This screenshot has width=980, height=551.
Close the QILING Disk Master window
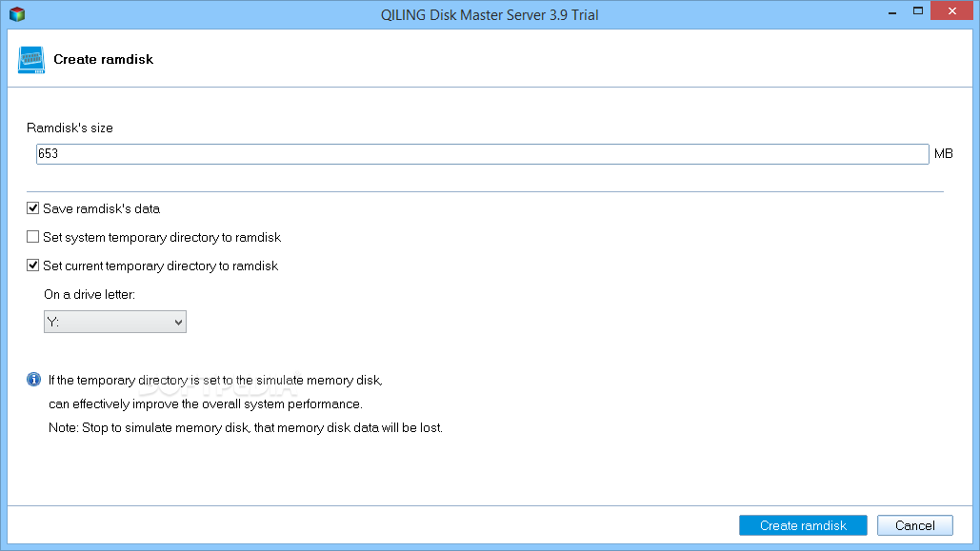click(952, 10)
